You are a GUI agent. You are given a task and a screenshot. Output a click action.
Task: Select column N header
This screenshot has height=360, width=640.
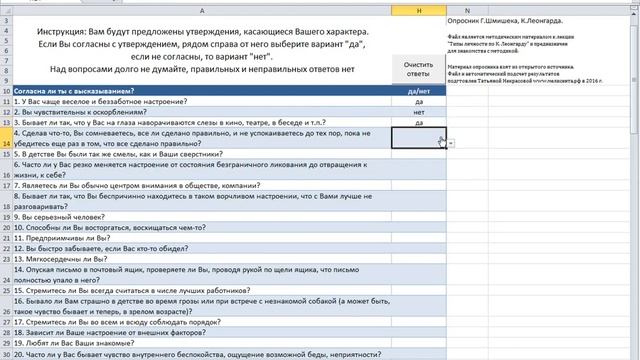[467, 11]
